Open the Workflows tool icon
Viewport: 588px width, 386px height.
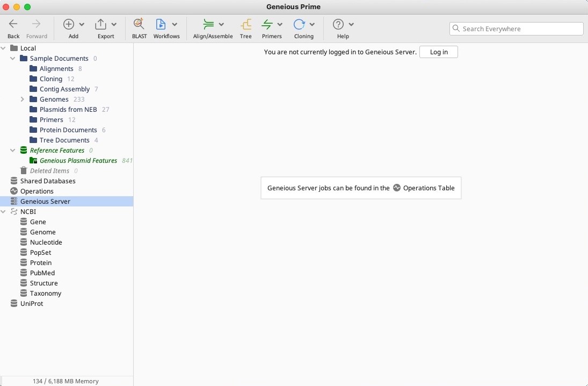click(x=161, y=25)
